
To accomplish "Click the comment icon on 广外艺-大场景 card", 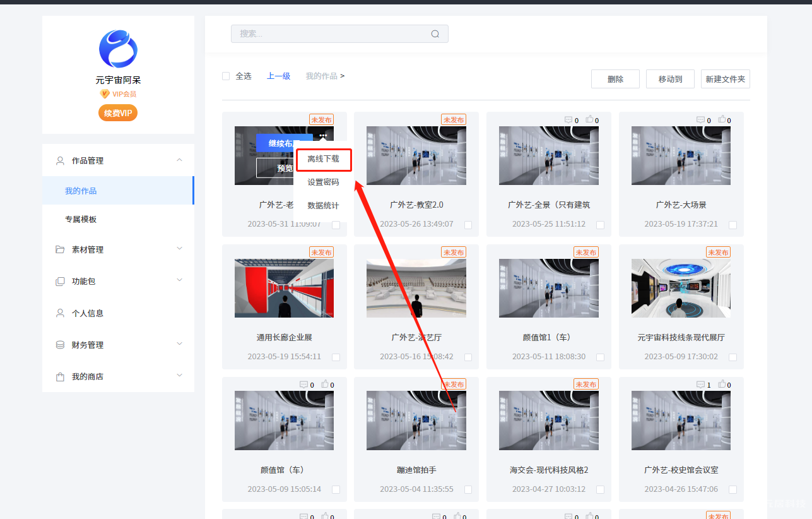I will (700, 120).
